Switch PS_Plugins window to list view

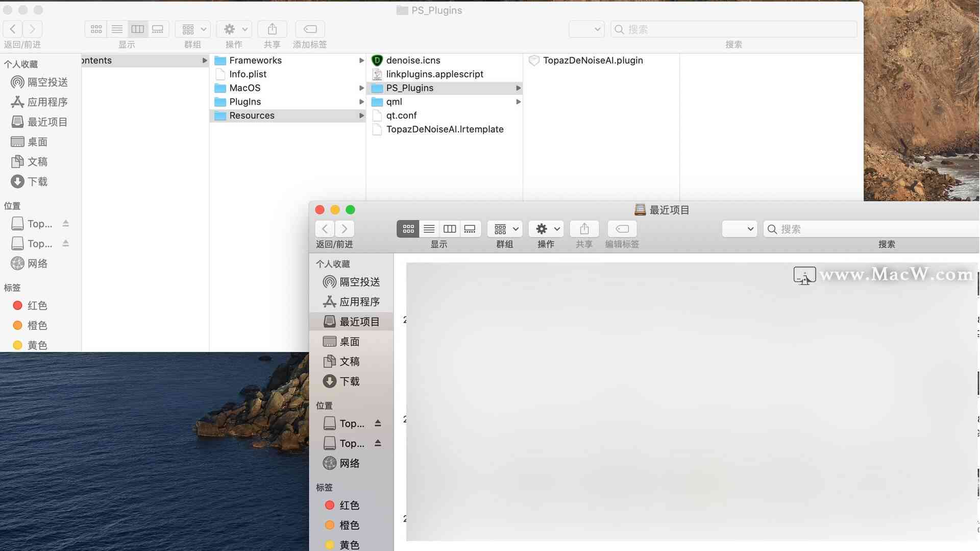(x=117, y=29)
